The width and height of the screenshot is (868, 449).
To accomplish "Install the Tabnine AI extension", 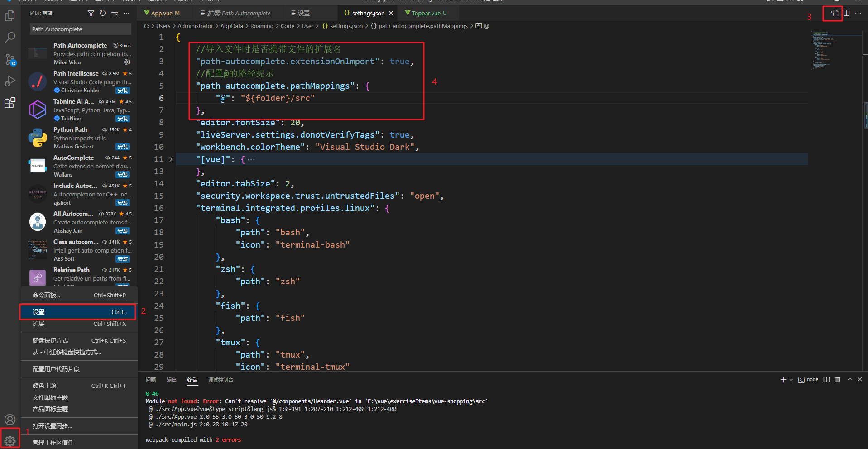I will point(123,119).
